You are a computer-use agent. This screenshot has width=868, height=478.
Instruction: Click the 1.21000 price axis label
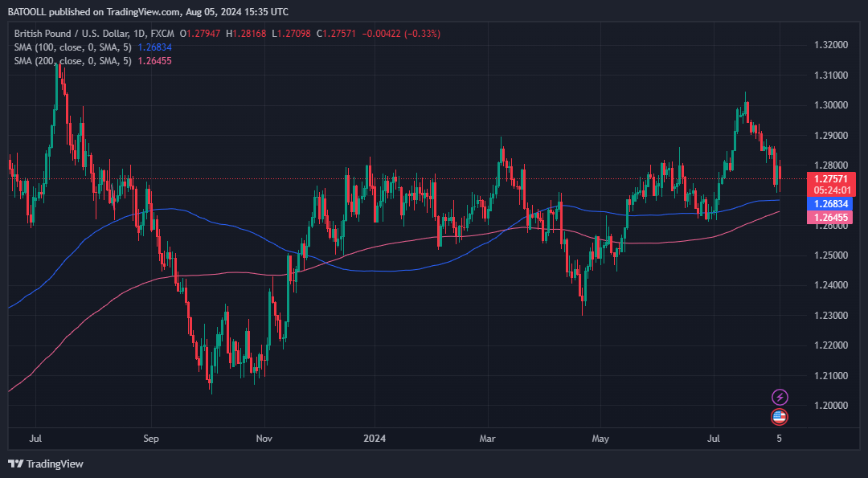[x=831, y=376]
